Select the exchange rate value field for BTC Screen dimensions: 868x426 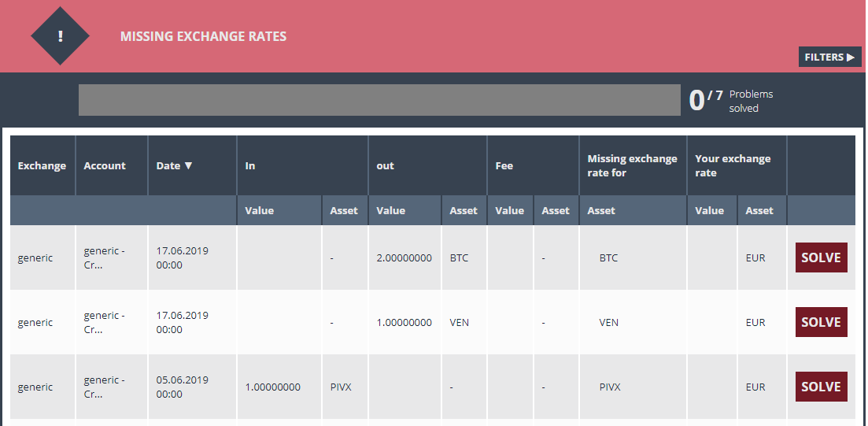click(712, 257)
